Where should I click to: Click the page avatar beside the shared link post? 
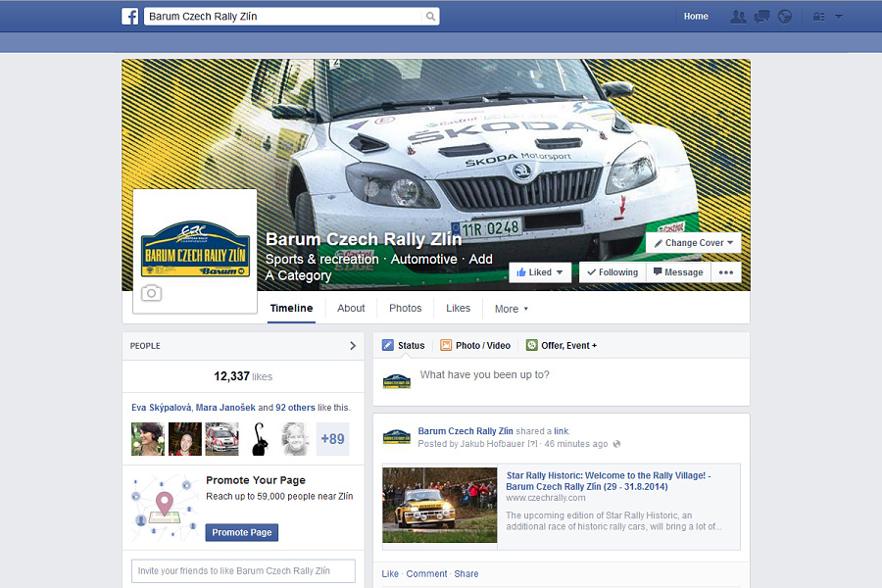pyautogui.click(x=397, y=436)
